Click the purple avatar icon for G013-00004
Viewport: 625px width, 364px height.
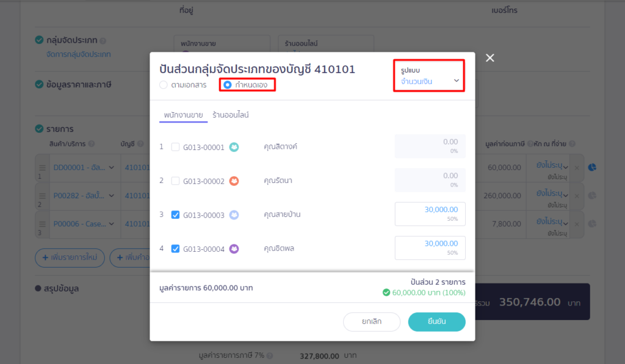click(x=234, y=249)
